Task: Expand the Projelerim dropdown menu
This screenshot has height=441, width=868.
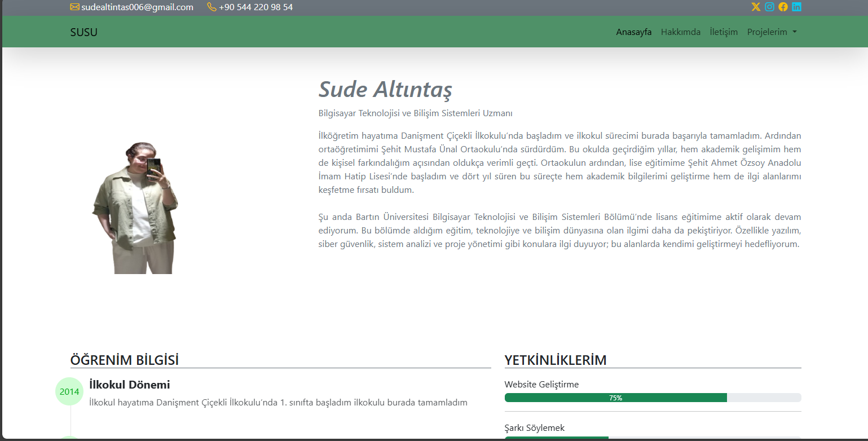Action: [772, 32]
